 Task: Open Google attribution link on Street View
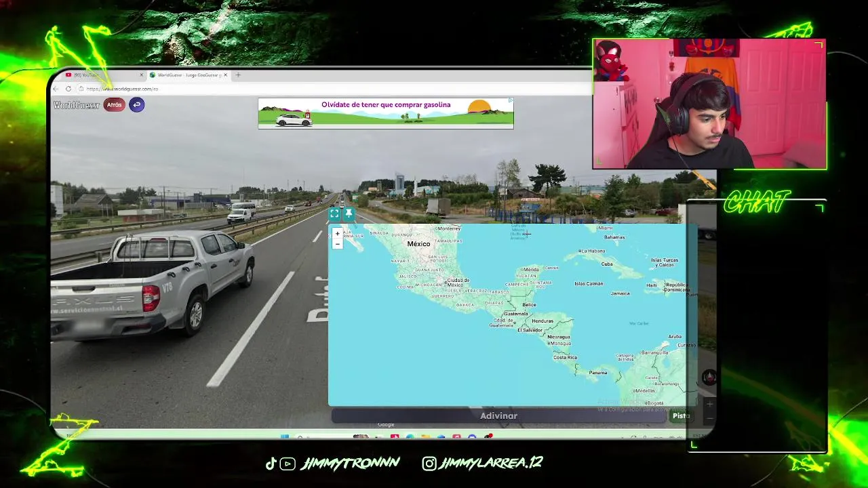386,425
